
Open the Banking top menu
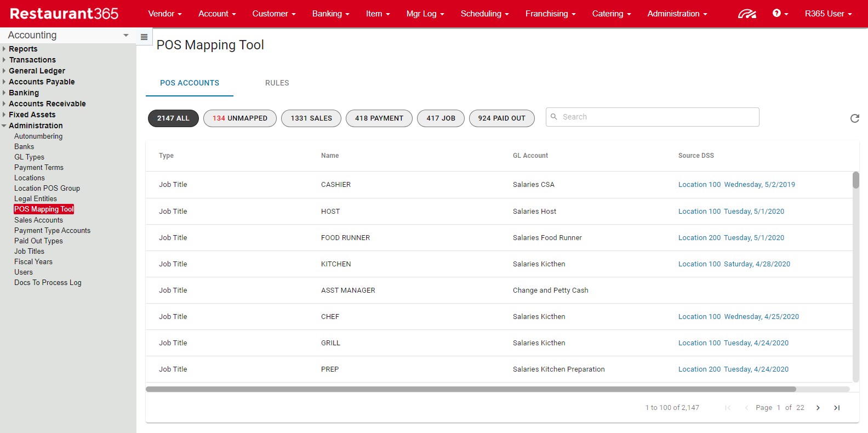coord(331,14)
